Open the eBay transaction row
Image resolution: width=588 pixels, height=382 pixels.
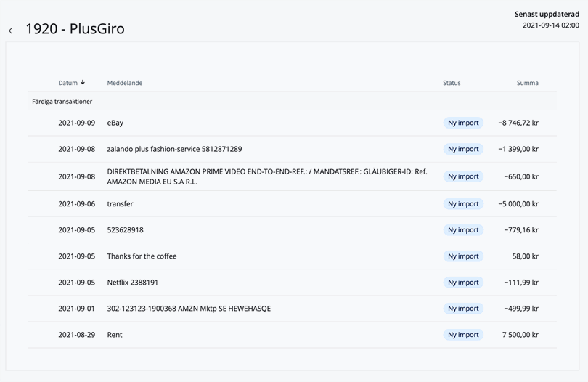click(x=115, y=123)
